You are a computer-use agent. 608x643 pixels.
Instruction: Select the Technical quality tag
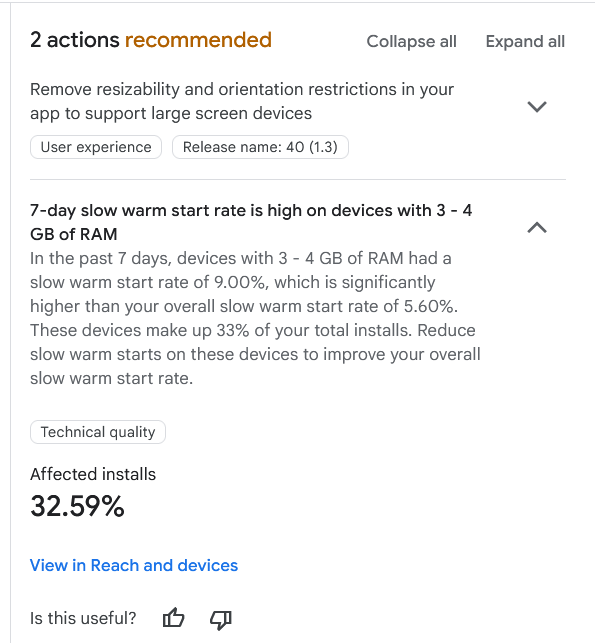click(98, 432)
